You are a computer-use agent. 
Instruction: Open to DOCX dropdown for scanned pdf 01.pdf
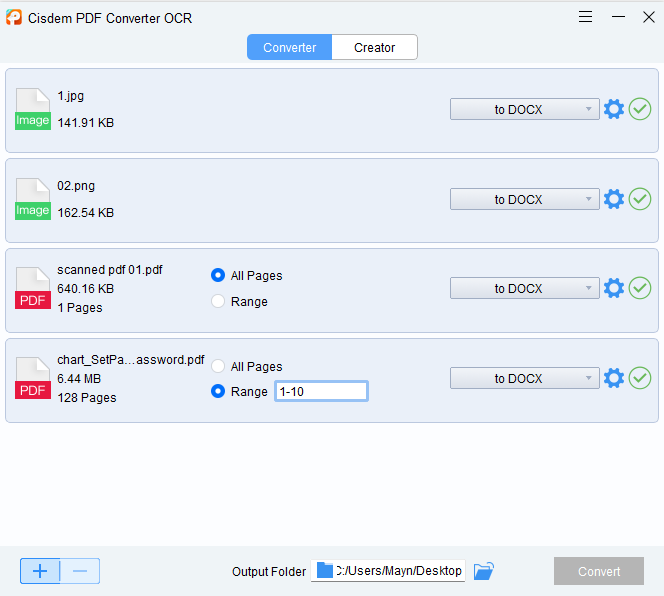(x=525, y=288)
